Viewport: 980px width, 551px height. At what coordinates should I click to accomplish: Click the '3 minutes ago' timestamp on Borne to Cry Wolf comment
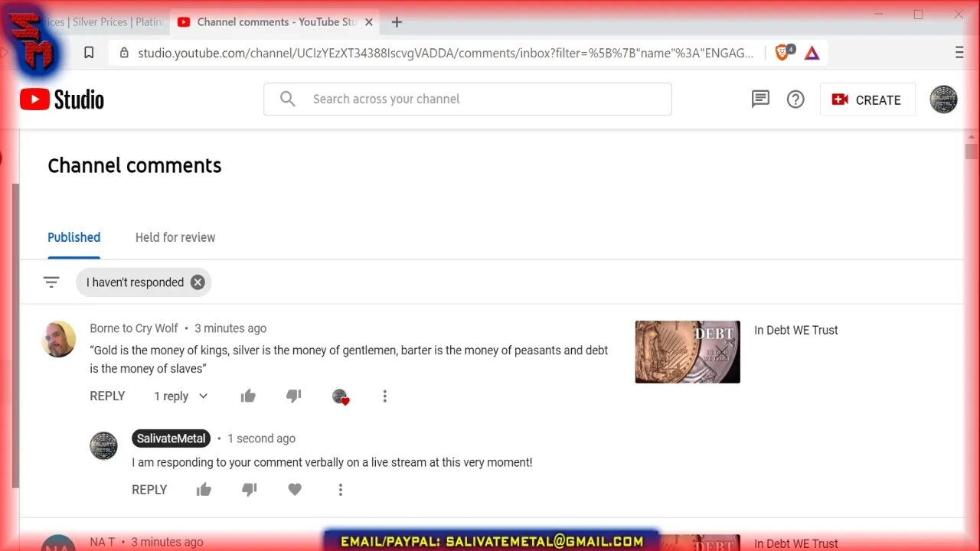(x=230, y=328)
